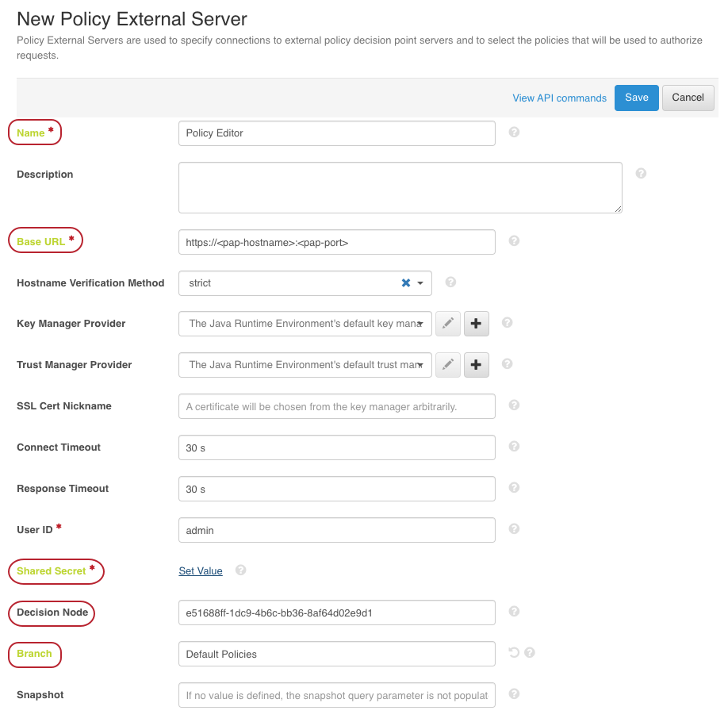Add a new Key Manager Provider
This screenshot has height=722, width=728.
pyautogui.click(x=476, y=323)
